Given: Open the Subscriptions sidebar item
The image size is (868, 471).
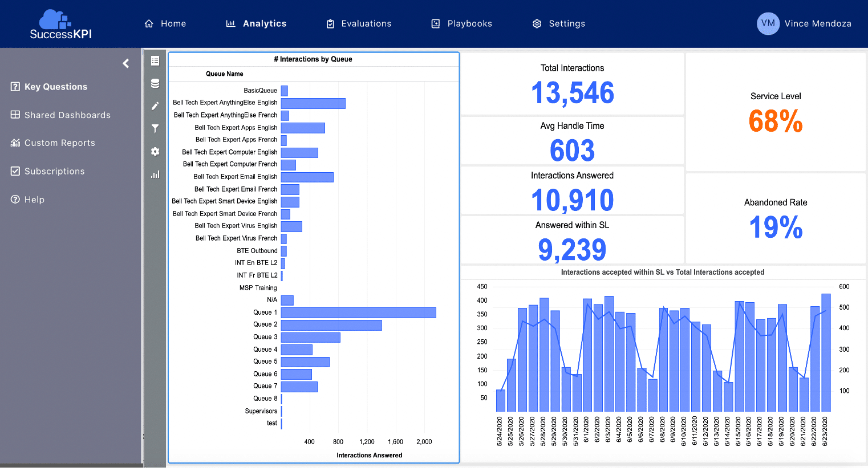Looking at the screenshot, I should [48, 171].
